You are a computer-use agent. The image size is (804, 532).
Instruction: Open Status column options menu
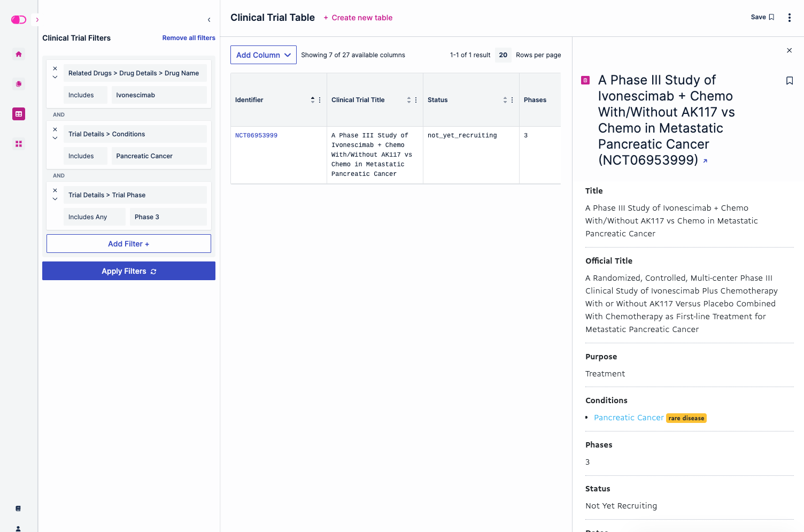point(512,100)
